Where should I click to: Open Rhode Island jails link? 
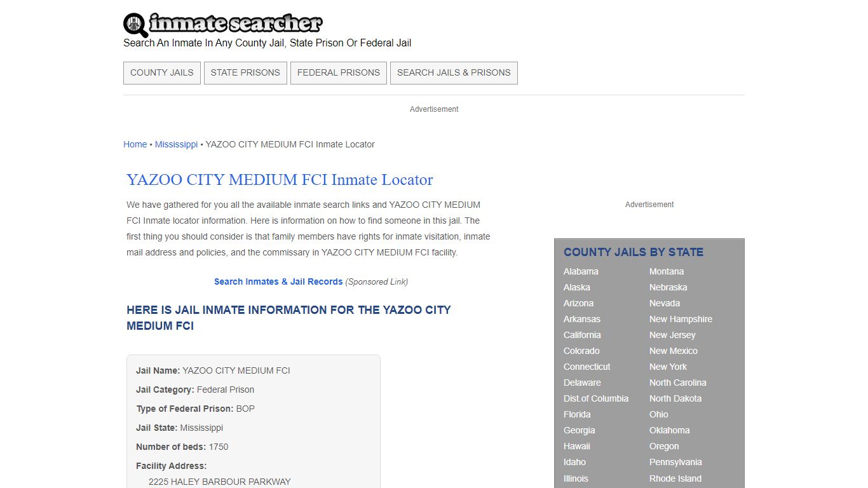675,478
